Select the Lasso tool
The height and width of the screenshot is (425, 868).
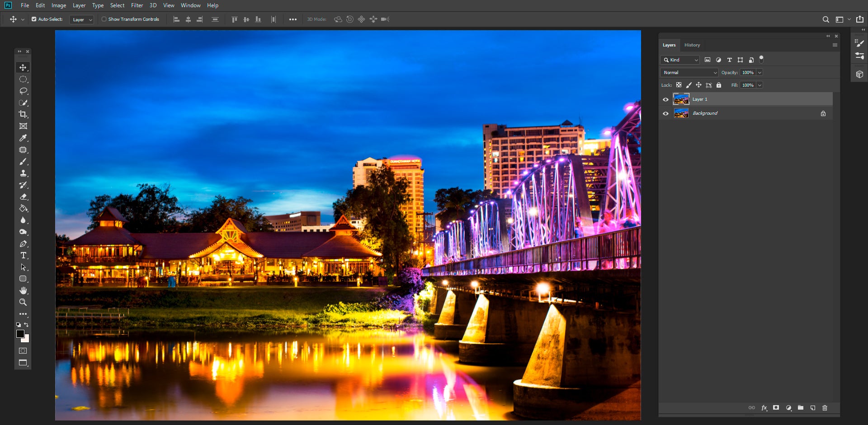click(23, 91)
